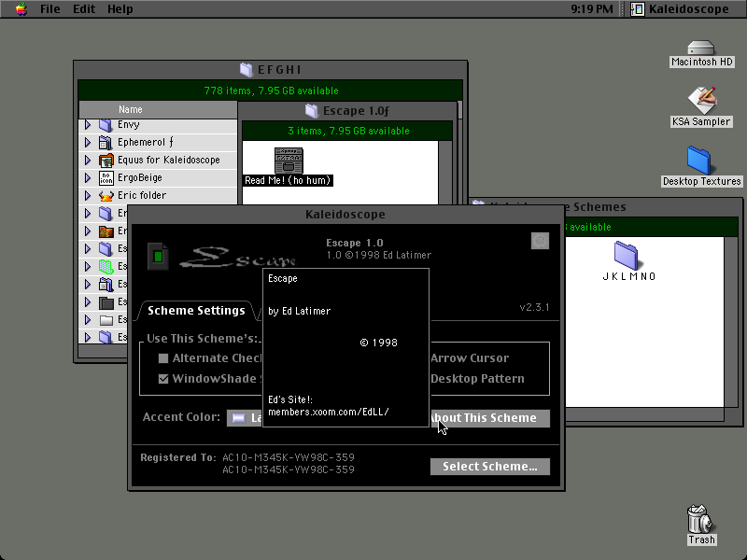Expand the row with orange picture folder
The height and width of the screenshot is (560, 747).
[x=88, y=231]
